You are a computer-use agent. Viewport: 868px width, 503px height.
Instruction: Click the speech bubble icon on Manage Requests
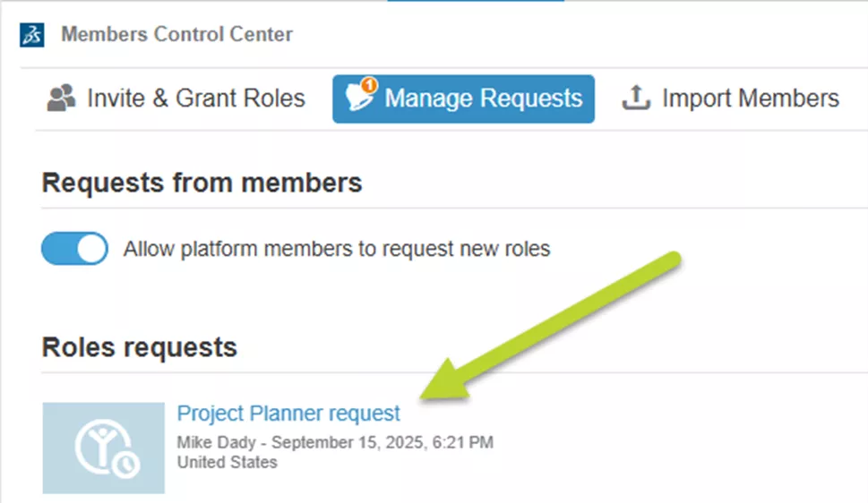(360, 100)
